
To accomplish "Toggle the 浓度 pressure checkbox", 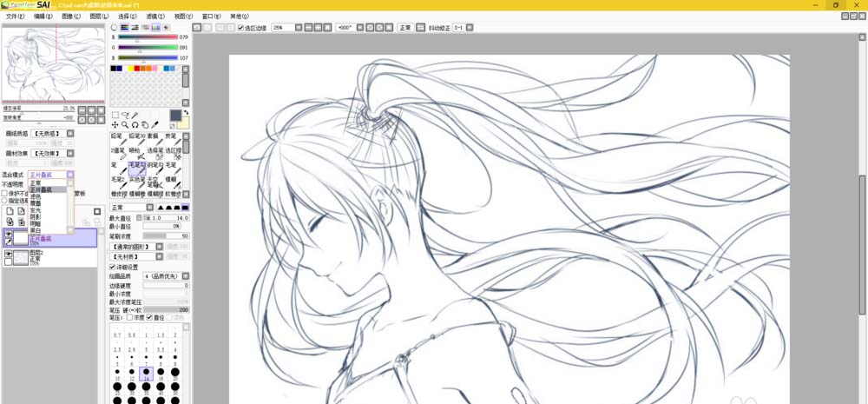I will pos(129,317).
